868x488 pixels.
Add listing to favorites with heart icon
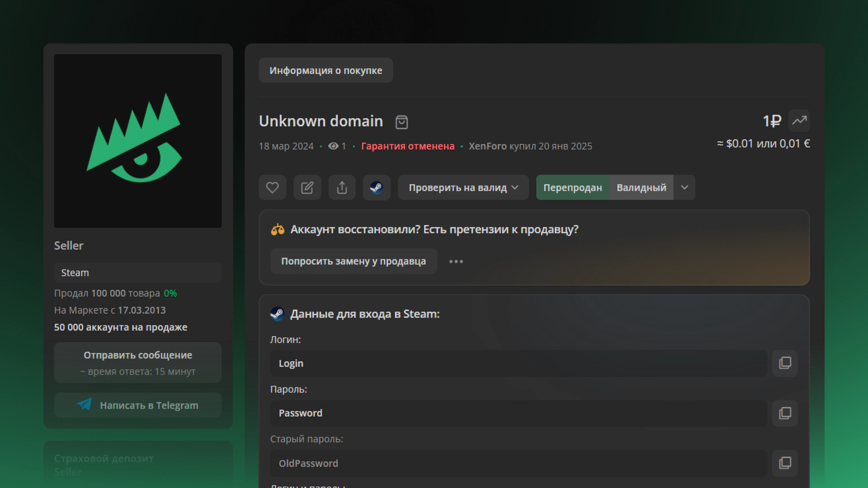(272, 187)
